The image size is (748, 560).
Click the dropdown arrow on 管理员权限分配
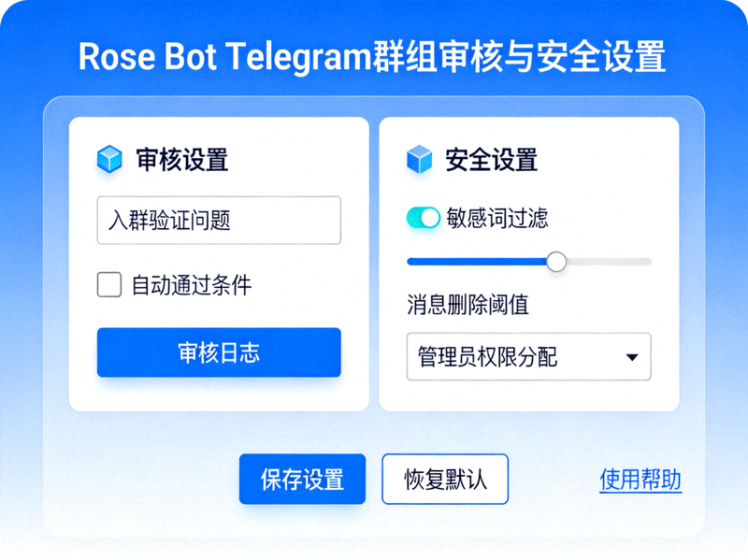631,357
